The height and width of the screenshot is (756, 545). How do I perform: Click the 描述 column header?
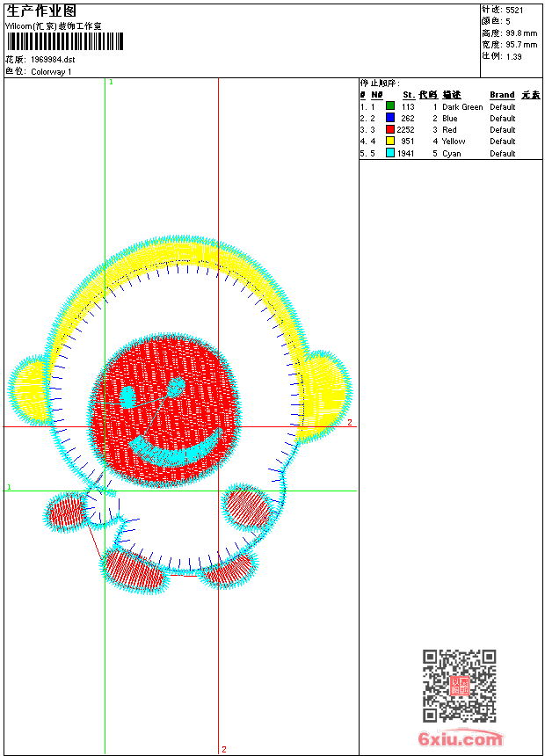click(452, 95)
